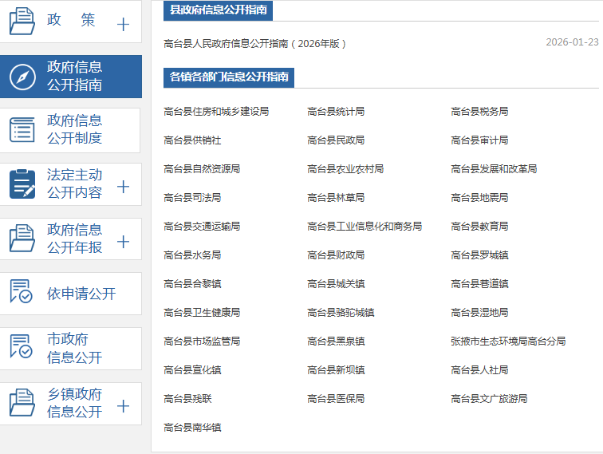Viewport: 603px width, 454px height.
Task: Click the folder icon beside 政府信息公开年报
Action: (22, 238)
